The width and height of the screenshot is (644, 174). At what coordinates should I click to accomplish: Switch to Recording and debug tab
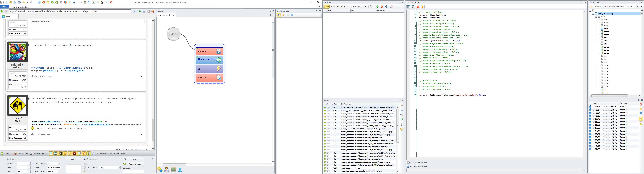coord(20,7)
